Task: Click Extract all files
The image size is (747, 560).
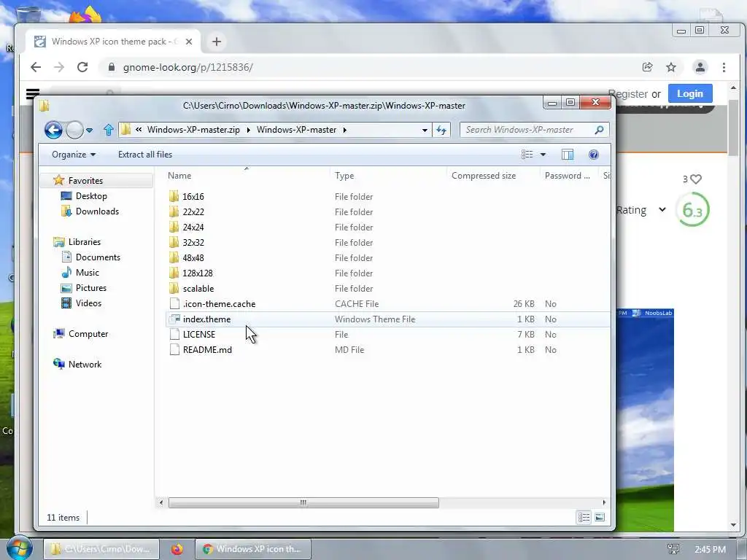Action: [145, 155]
